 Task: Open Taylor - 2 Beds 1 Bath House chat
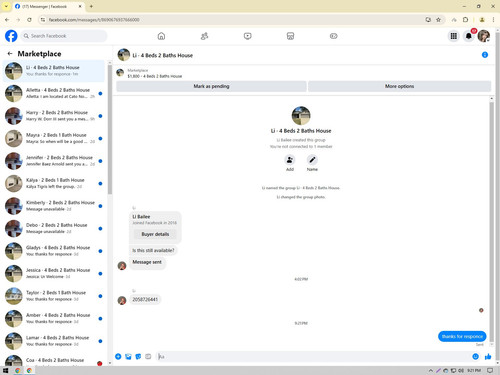(54, 296)
